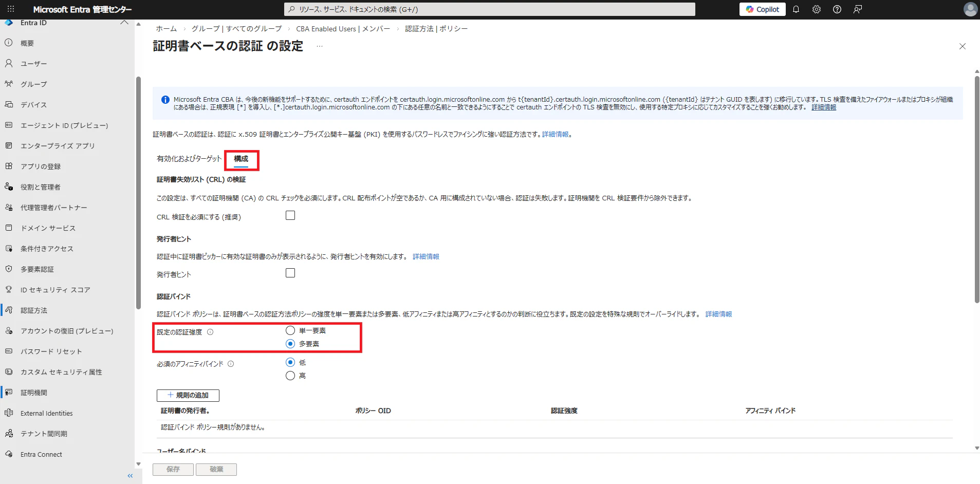980x484 pixels.
Task: Click the ユーザー person icon in sidebar
Action: 9,63
